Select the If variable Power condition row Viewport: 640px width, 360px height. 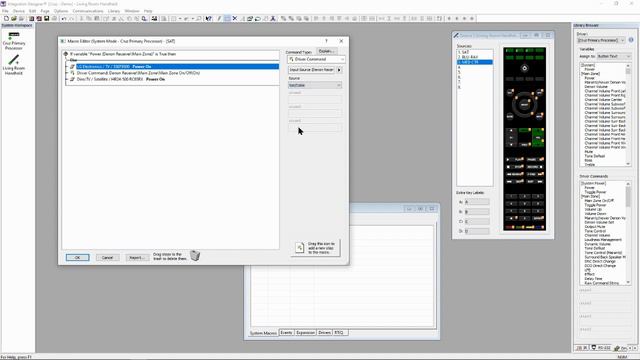(123, 54)
